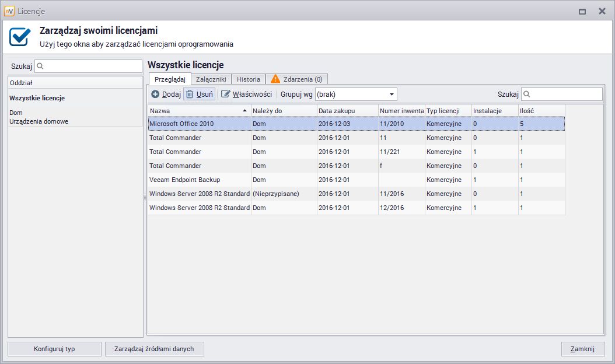Click the Zamknij button
615x364 pixels.
(582, 349)
